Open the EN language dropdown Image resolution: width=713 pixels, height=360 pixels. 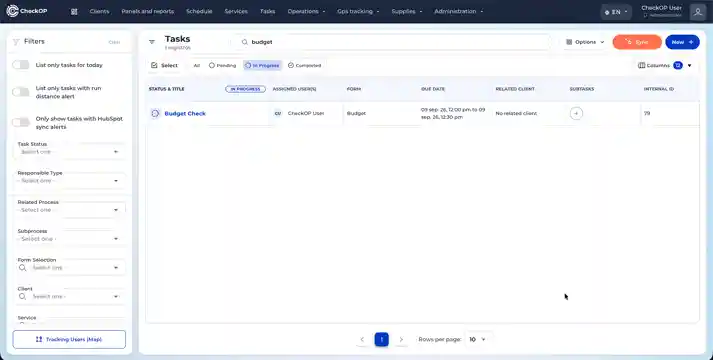616,12
